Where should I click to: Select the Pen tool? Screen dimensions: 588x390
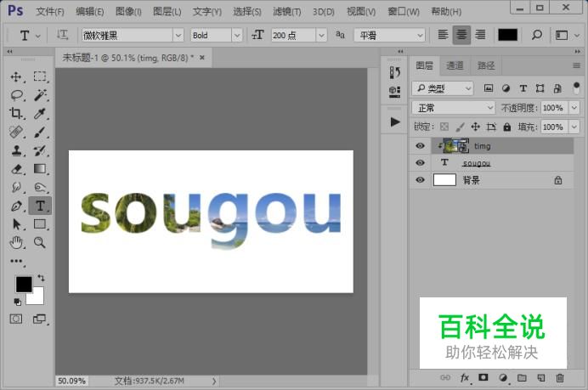coord(16,206)
